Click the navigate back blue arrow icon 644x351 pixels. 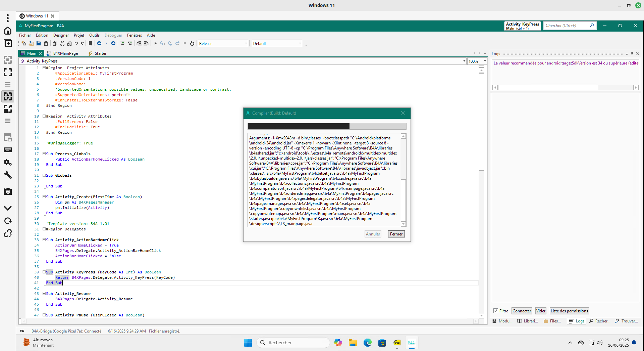[x=100, y=43]
